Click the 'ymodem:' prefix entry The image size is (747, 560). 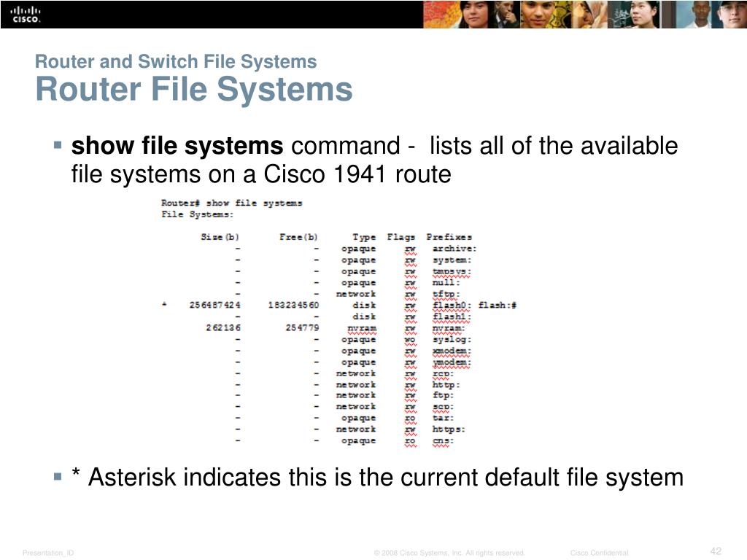(452, 362)
